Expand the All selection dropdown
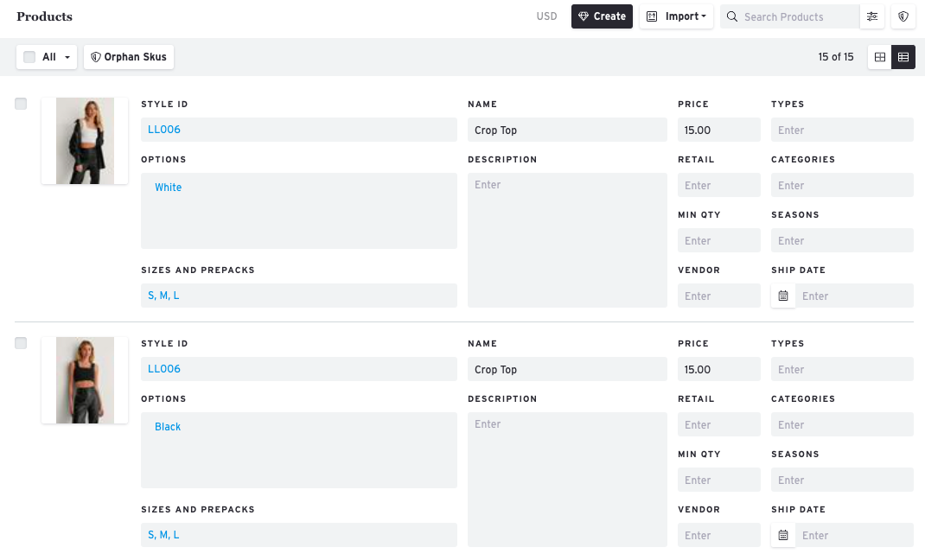The image size is (925, 560). 66,56
